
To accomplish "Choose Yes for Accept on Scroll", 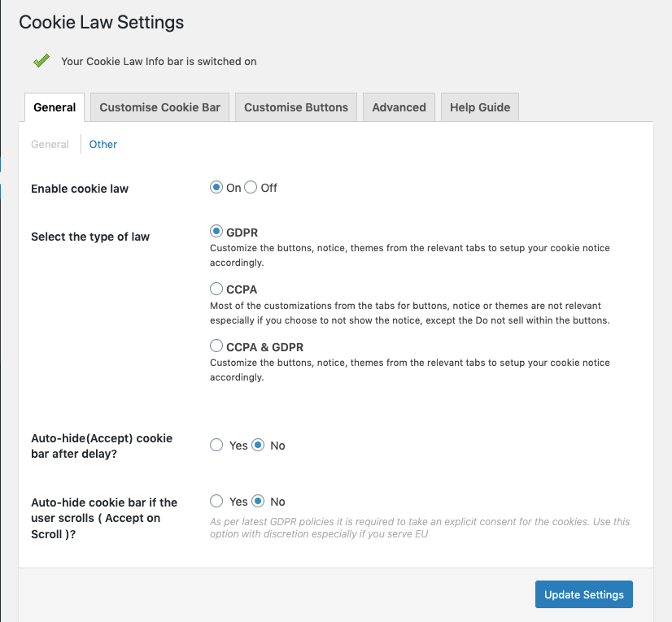I will point(216,501).
